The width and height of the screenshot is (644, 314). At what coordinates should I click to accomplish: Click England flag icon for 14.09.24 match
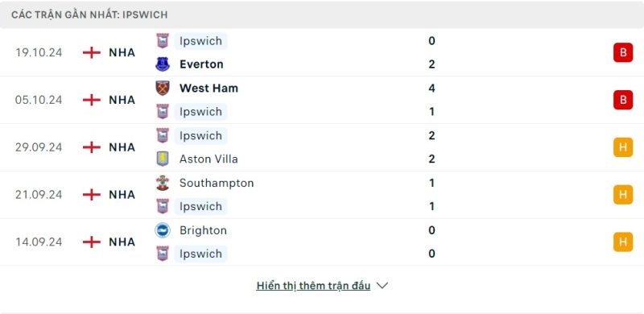92,242
